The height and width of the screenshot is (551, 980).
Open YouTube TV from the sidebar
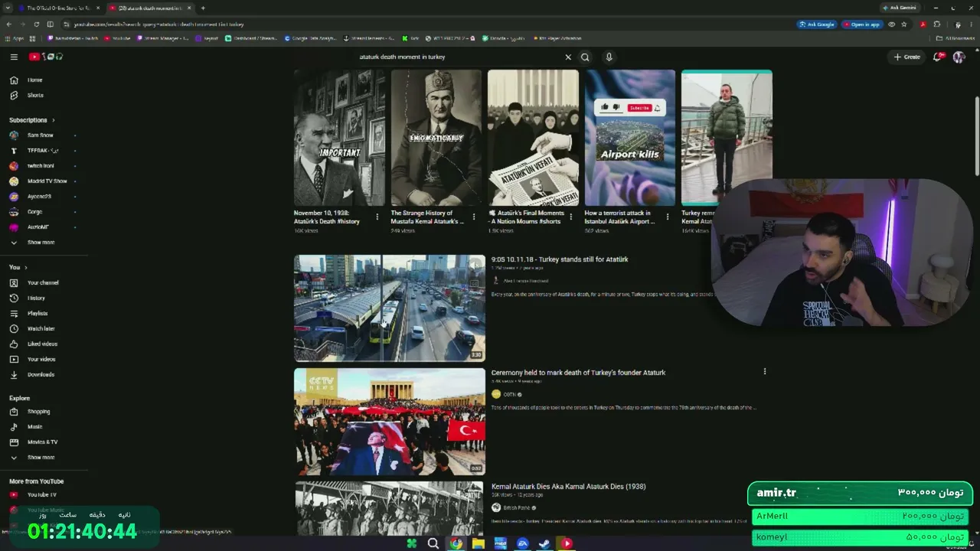tap(44, 494)
